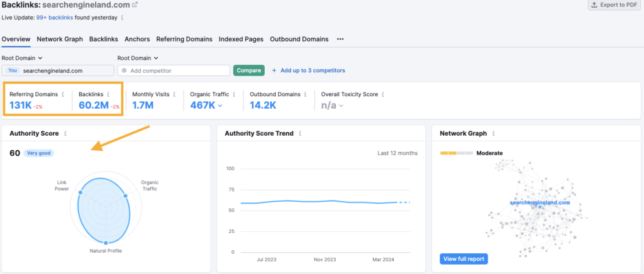The width and height of the screenshot is (644, 274).
Task: Open the Indexed Pages tab
Action: click(x=241, y=40)
